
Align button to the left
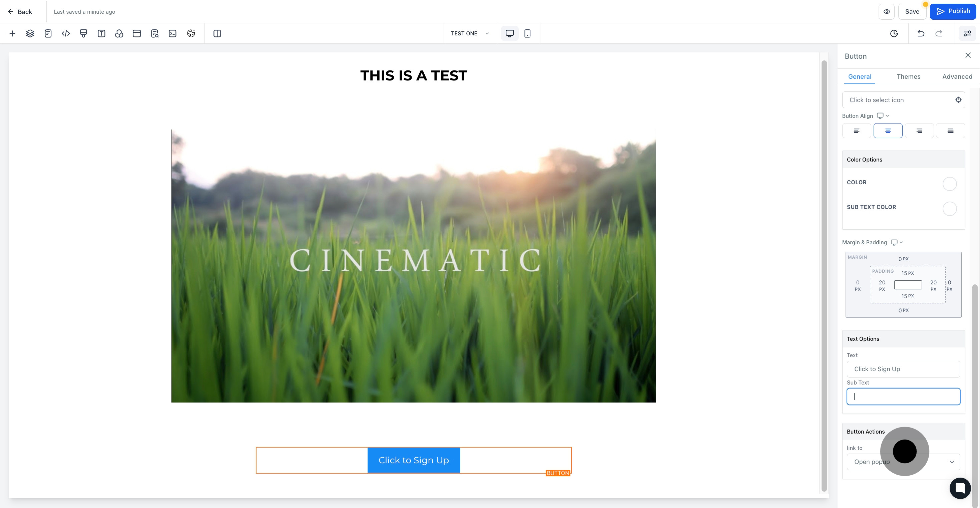coord(856,131)
